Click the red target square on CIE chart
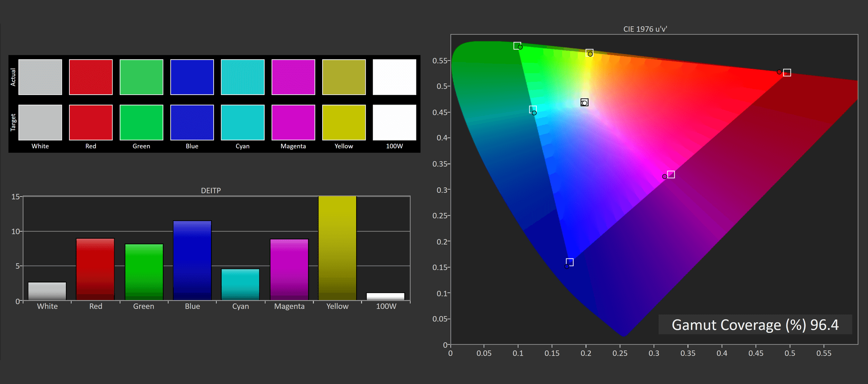The image size is (868, 384). coord(787,72)
